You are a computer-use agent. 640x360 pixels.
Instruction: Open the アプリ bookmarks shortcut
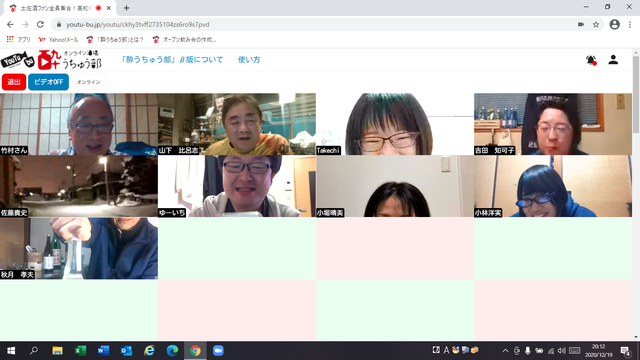click(19, 40)
